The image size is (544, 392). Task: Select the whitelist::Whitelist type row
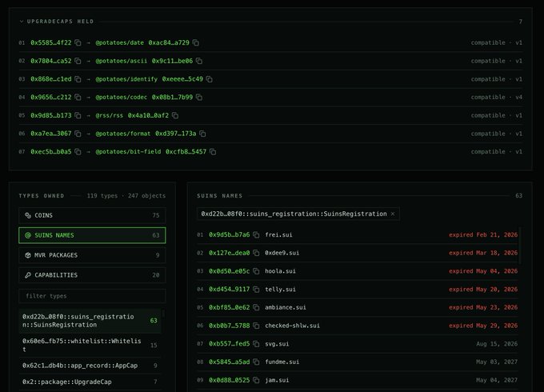coord(90,345)
